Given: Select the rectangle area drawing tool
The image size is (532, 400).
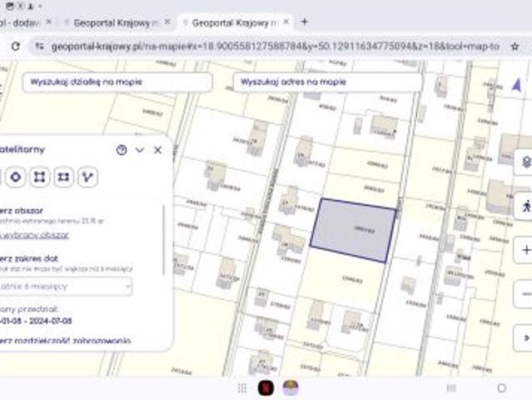Looking at the screenshot, I should 63,177.
